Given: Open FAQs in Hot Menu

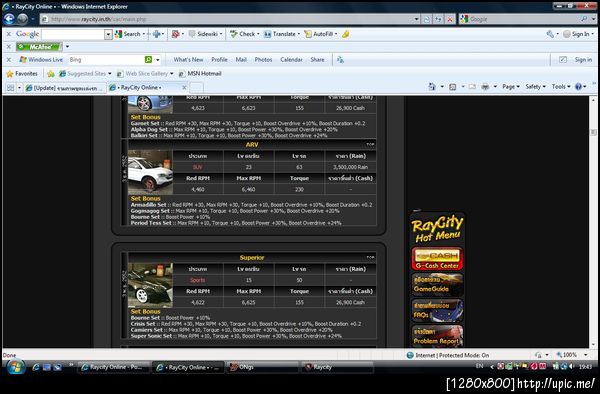Looking at the screenshot, I should coord(437,311).
